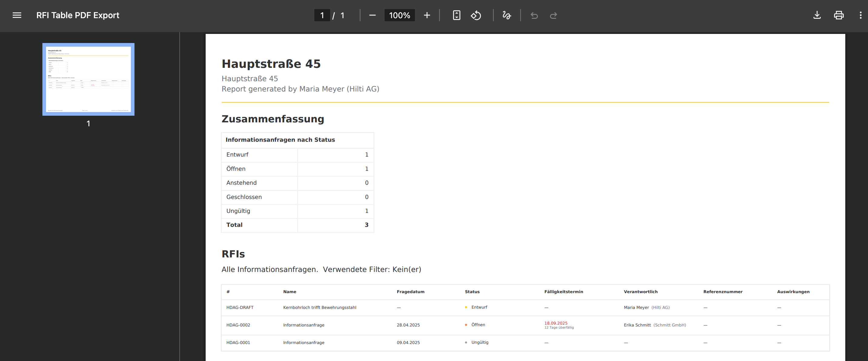Click the fit to page icon
Image resolution: width=868 pixels, height=361 pixels.
click(456, 15)
